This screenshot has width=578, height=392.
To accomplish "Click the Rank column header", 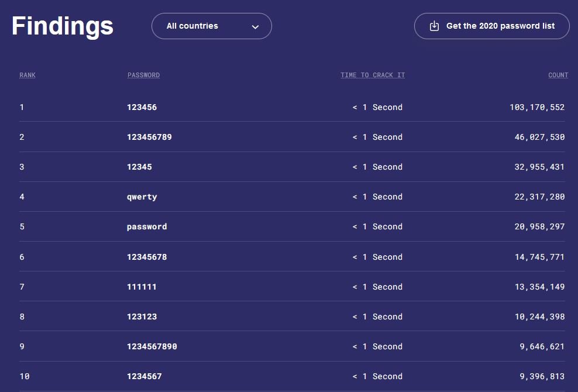I will (x=27, y=75).
